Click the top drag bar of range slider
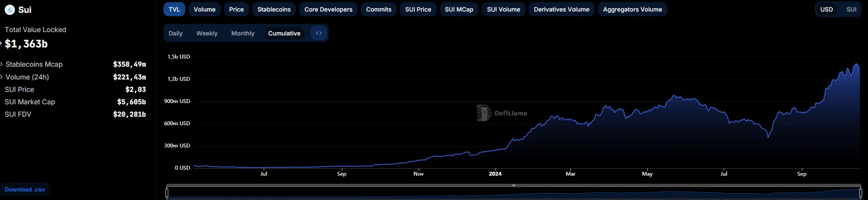 pyautogui.click(x=513, y=185)
